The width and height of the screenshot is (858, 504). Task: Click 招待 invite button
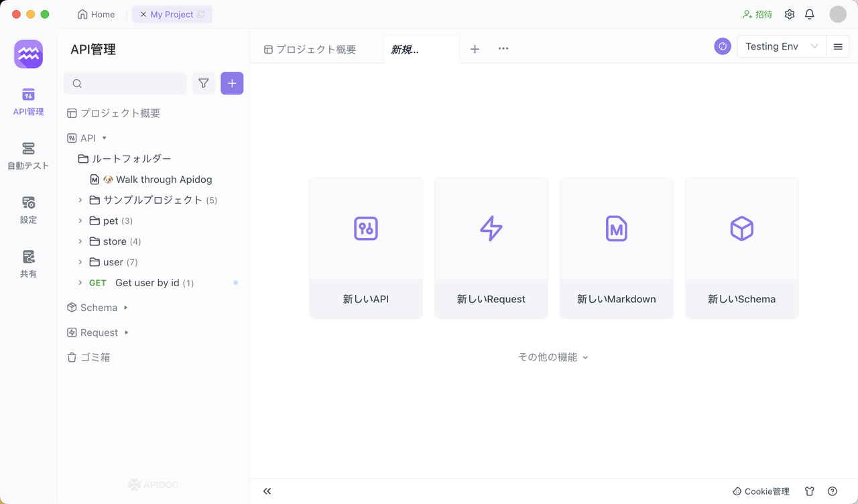(x=757, y=14)
